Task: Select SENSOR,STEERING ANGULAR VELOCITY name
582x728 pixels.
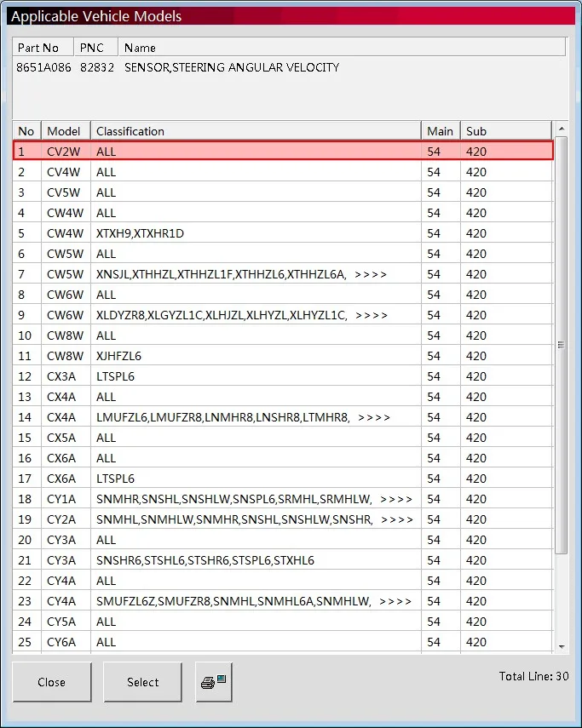Action: [232, 67]
